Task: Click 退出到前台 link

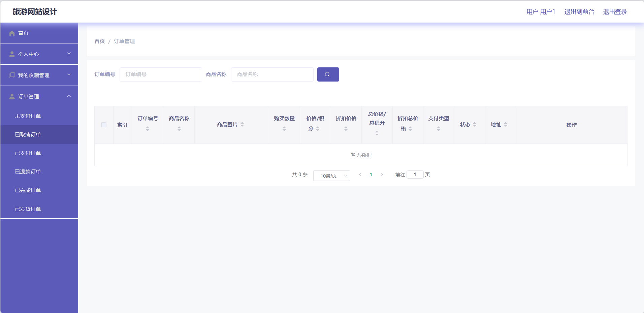Action: pos(579,12)
